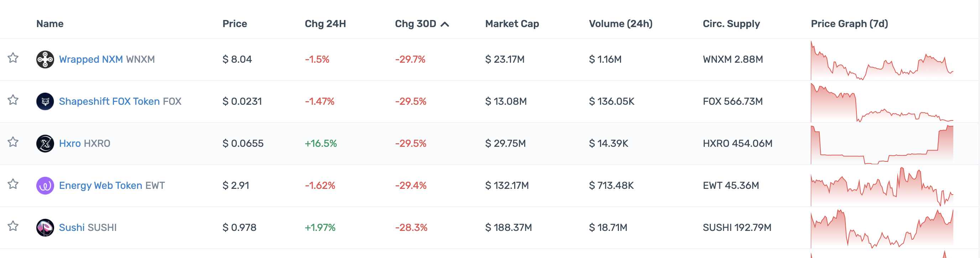Open the Wrapped NXM coin link

pos(90,60)
